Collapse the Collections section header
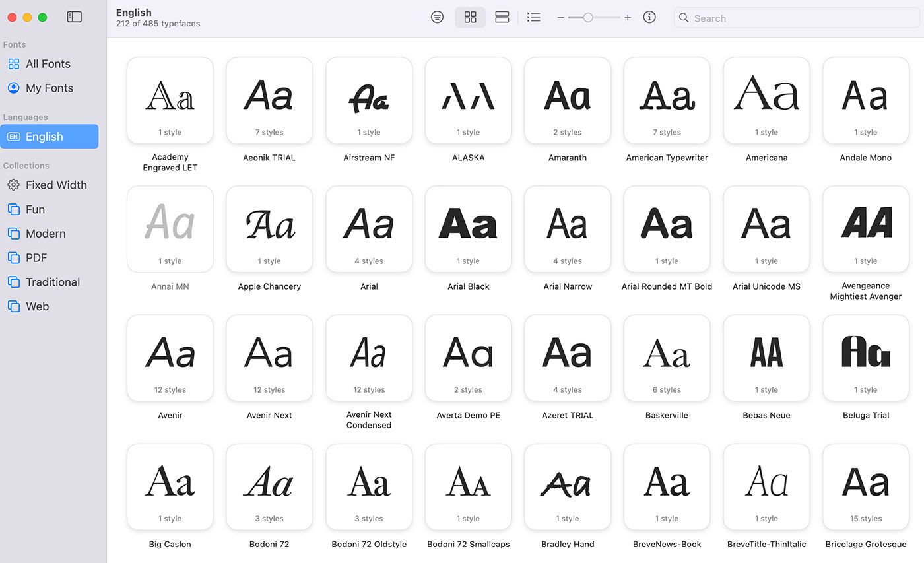This screenshot has width=924, height=563. pyautogui.click(x=26, y=166)
